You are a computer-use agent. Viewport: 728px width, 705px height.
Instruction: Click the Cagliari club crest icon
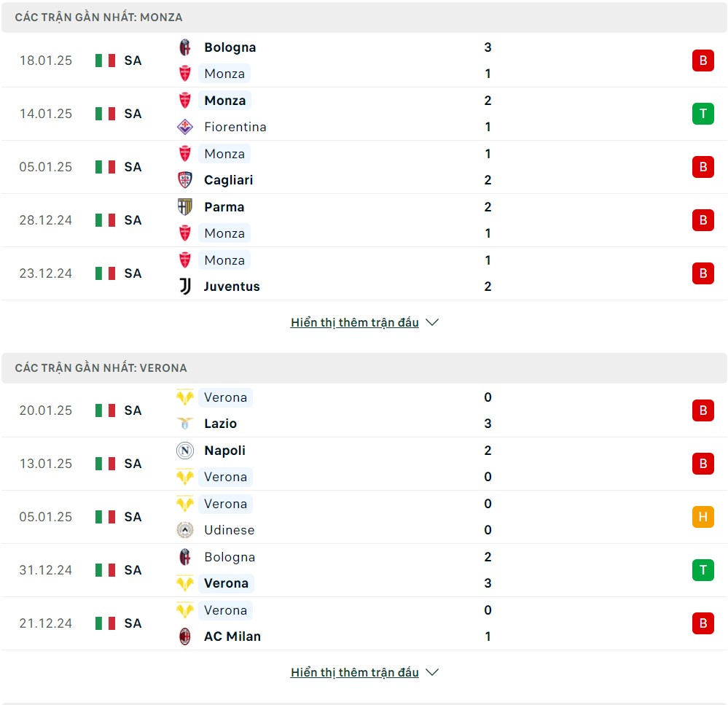coord(185,180)
